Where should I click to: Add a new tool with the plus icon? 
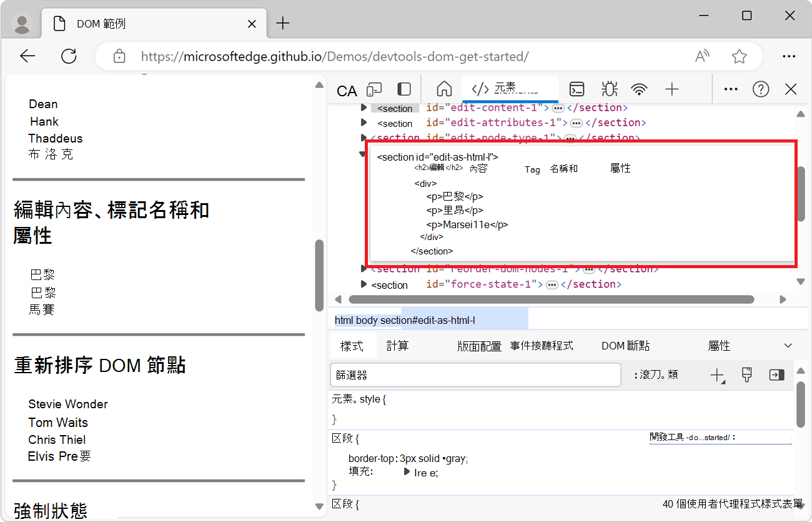click(x=671, y=89)
